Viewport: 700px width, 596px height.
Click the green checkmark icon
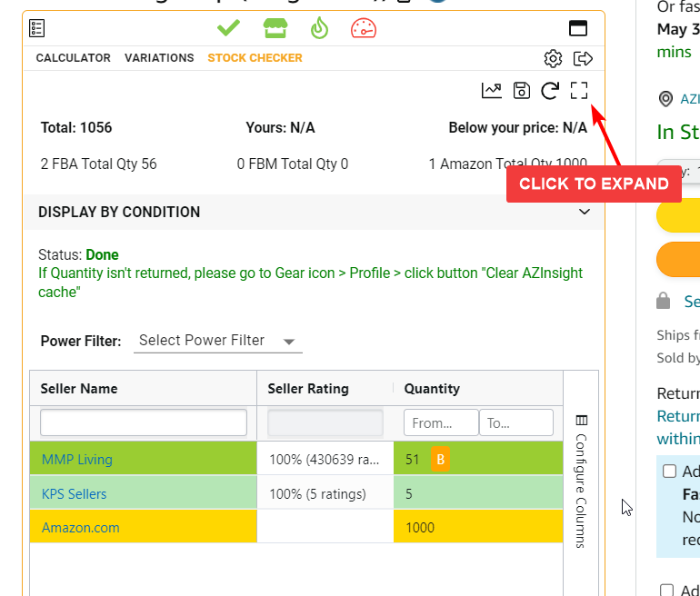(228, 29)
